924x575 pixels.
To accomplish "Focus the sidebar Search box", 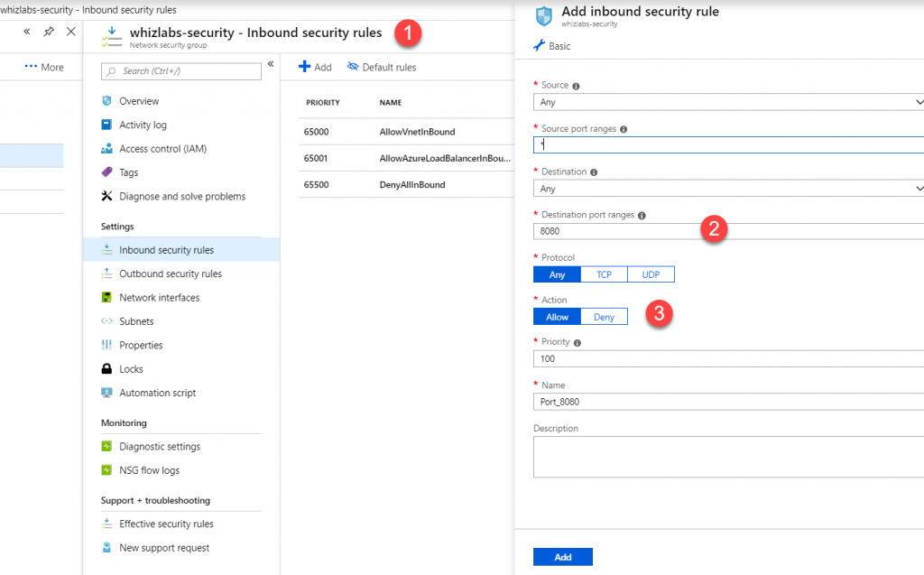I will 180,71.
